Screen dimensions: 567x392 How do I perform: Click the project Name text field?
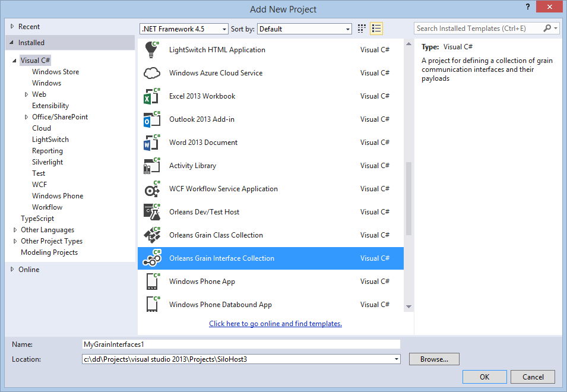241,344
